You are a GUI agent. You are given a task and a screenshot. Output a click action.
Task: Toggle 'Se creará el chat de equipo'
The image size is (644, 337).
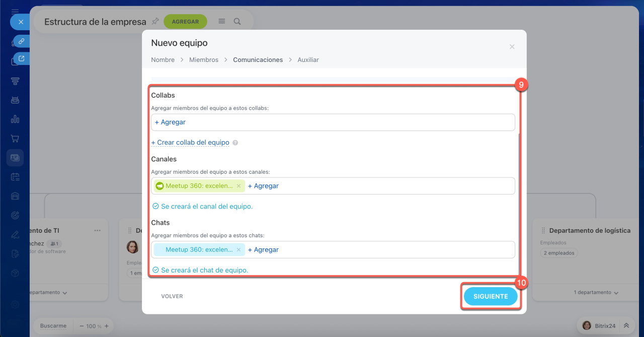click(x=155, y=271)
